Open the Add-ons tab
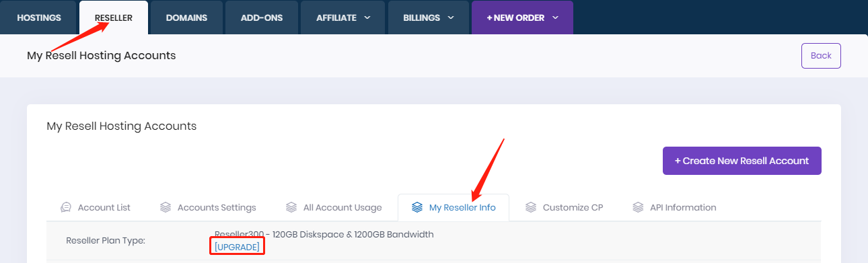Image resolution: width=868 pixels, height=263 pixels. 262,17
